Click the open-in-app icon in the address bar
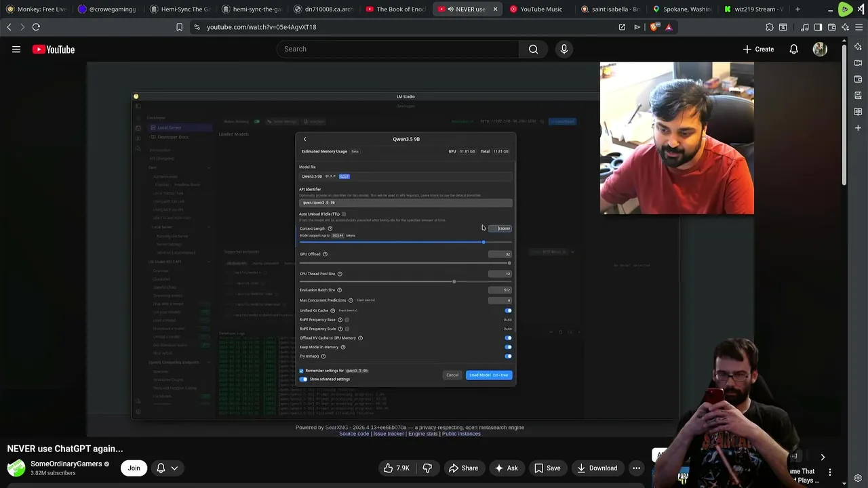 click(x=622, y=27)
